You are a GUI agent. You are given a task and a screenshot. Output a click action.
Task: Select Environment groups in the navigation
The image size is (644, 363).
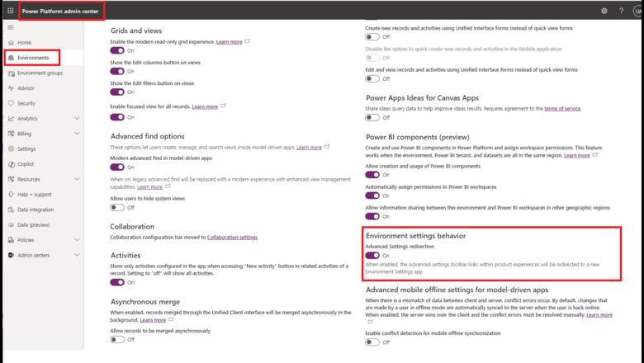[x=40, y=73]
